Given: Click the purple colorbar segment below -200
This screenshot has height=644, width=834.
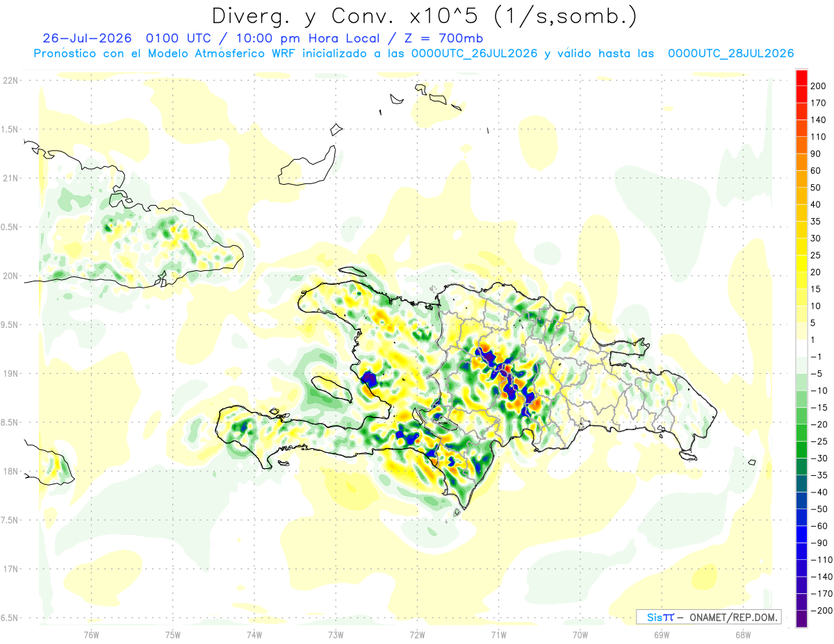Looking at the screenshot, I should click(x=801, y=618).
